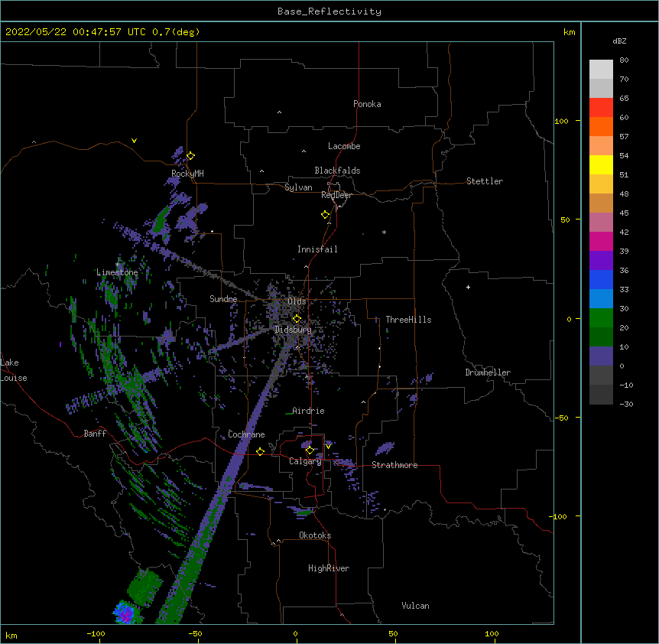This screenshot has height=644, width=659.
Task: Click the km unit label at bottom left
Action: coord(11,635)
